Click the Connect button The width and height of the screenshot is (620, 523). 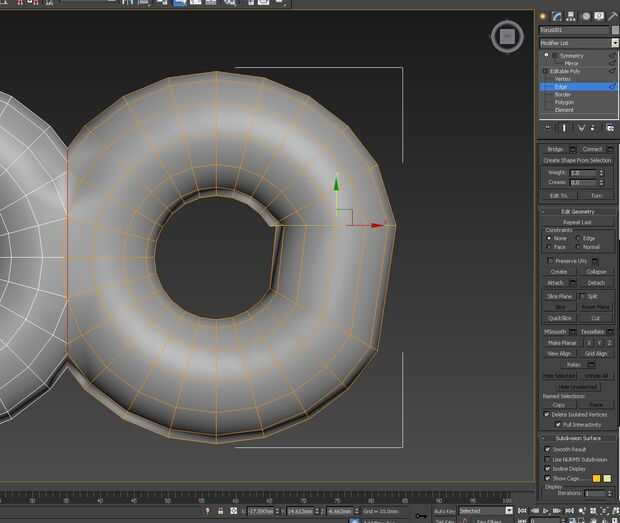(x=592, y=149)
